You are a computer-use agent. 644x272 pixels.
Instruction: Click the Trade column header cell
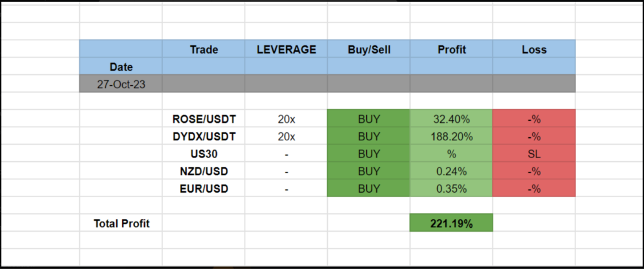(203, 49)
